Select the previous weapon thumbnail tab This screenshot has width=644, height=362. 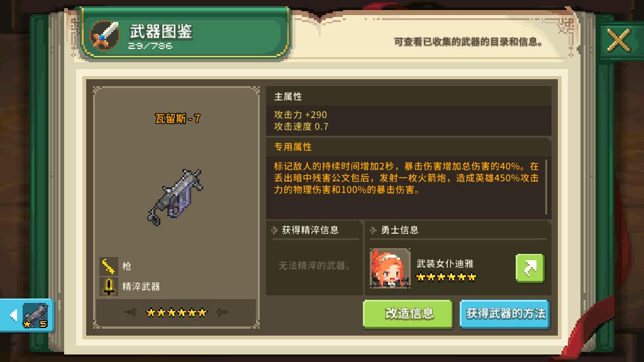pos(27,315)
